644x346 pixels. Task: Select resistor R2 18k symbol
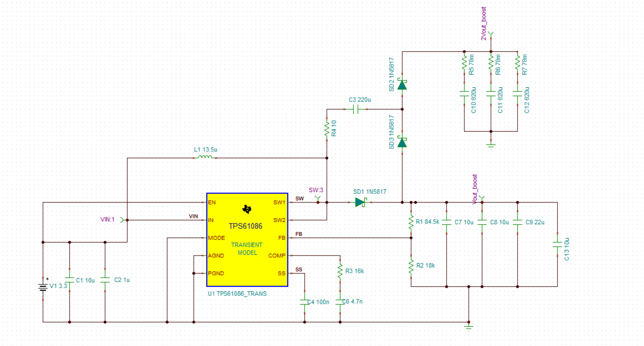click(411, 266)
